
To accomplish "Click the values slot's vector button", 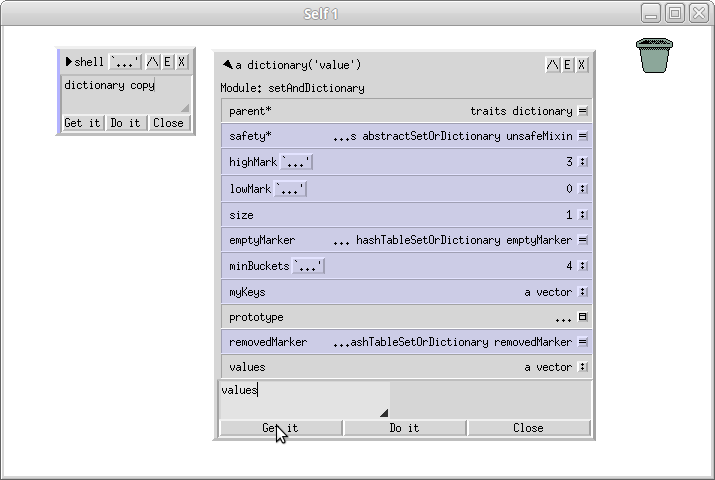I will (583, 367).
